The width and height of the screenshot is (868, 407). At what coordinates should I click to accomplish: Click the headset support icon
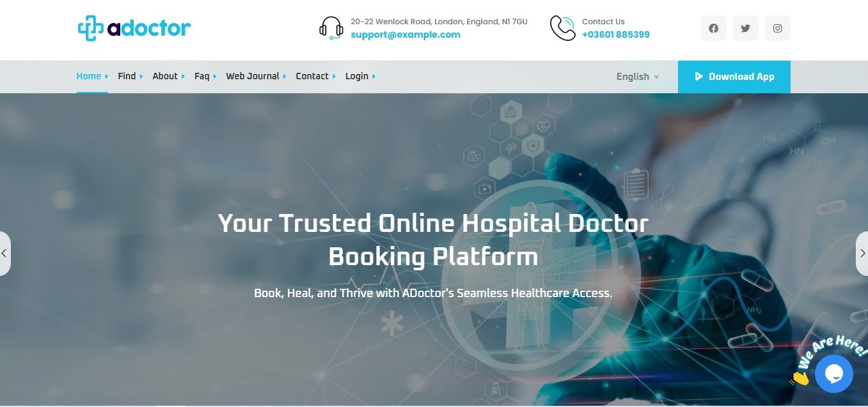tap(331, 28)
